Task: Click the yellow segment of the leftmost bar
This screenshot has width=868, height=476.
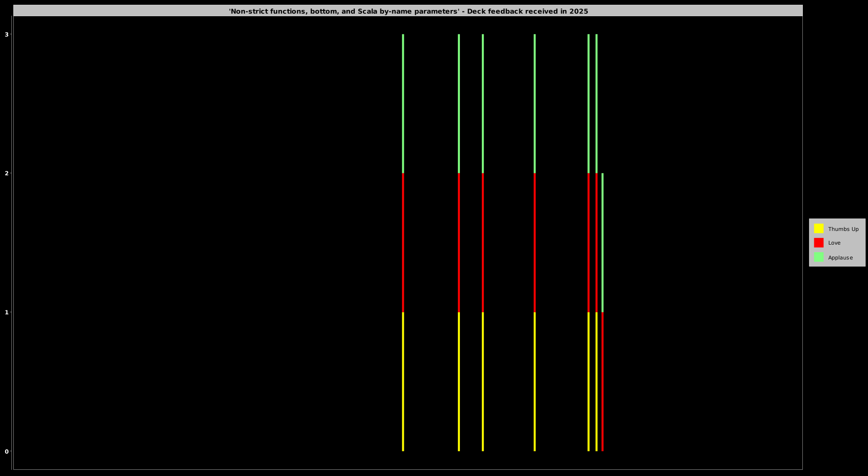Action: (403, 381)
